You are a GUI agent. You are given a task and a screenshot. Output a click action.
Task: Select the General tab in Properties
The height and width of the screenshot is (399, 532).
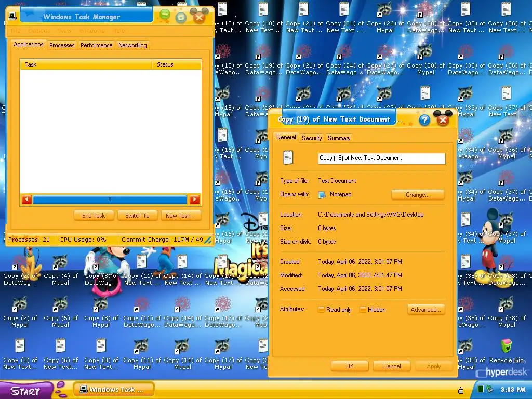286,137
